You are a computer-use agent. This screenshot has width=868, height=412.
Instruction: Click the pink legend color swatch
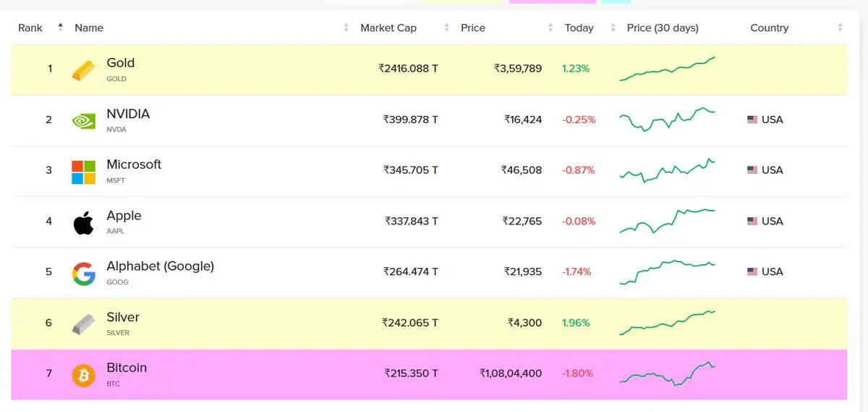tap(552, 1)
